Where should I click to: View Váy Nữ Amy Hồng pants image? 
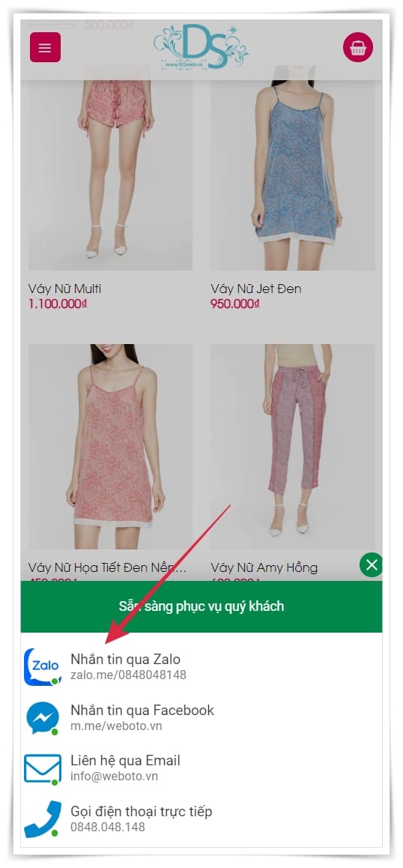(x=293, y=447)
